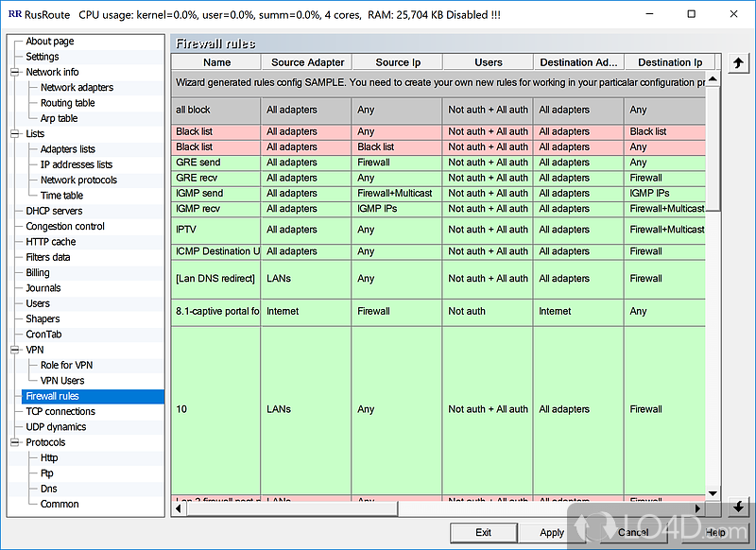The width and height of the screenshot is (756, 550).
Task: Open the About page item
Action: [49, 42]
